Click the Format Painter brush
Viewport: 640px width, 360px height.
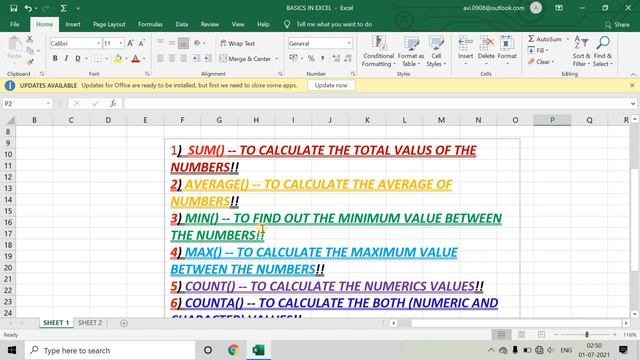coord(30,62)
